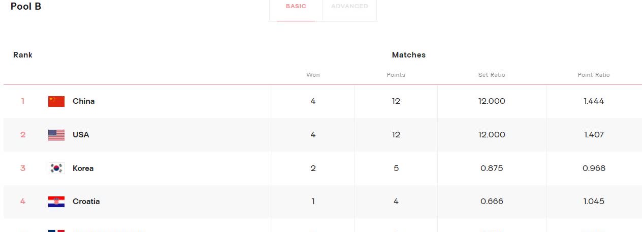Open the Advanced tab
Image resolution: width=644 pixels, height=232 pixels.
click(x=349, y=7)
